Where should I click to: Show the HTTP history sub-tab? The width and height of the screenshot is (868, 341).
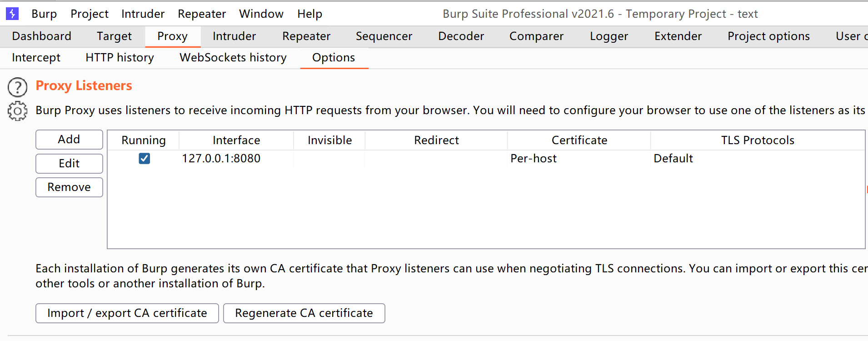120,58
